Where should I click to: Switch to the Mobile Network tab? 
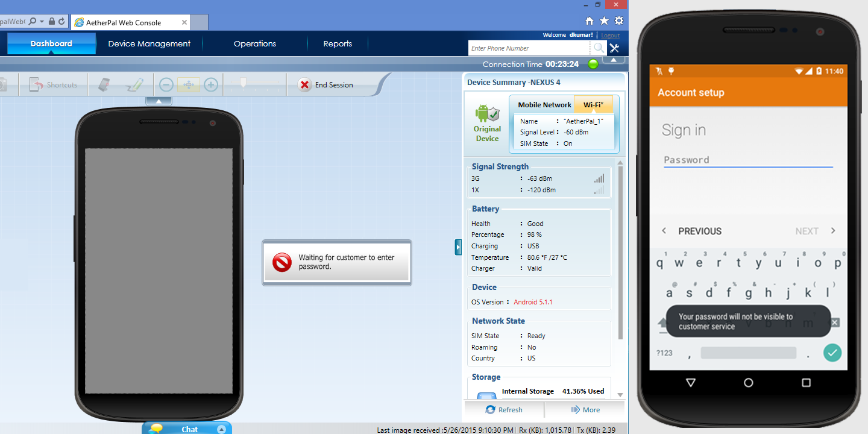point(544,105)
